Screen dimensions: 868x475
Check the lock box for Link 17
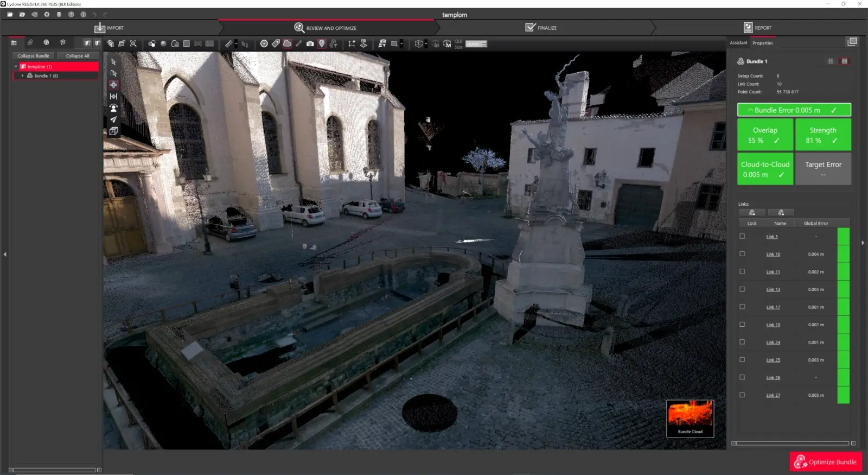tap(742, 307)
